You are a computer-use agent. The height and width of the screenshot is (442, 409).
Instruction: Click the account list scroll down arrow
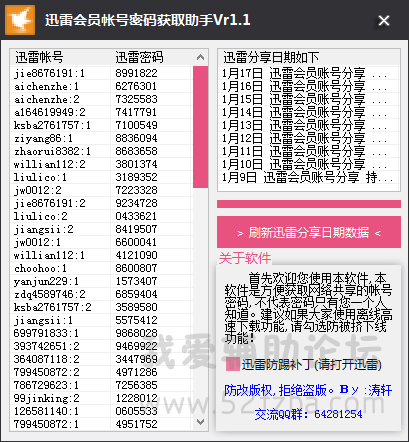pos(200,422)
